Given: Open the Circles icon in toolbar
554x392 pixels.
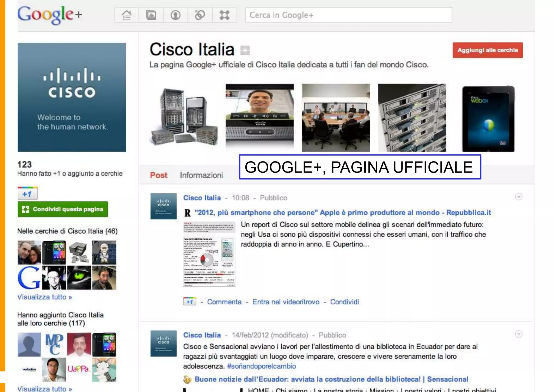Looking at the screenshot, I should (200, 15).
